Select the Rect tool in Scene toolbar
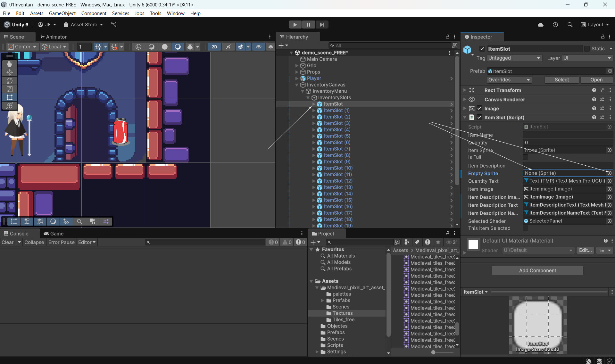 coord(10,97)
